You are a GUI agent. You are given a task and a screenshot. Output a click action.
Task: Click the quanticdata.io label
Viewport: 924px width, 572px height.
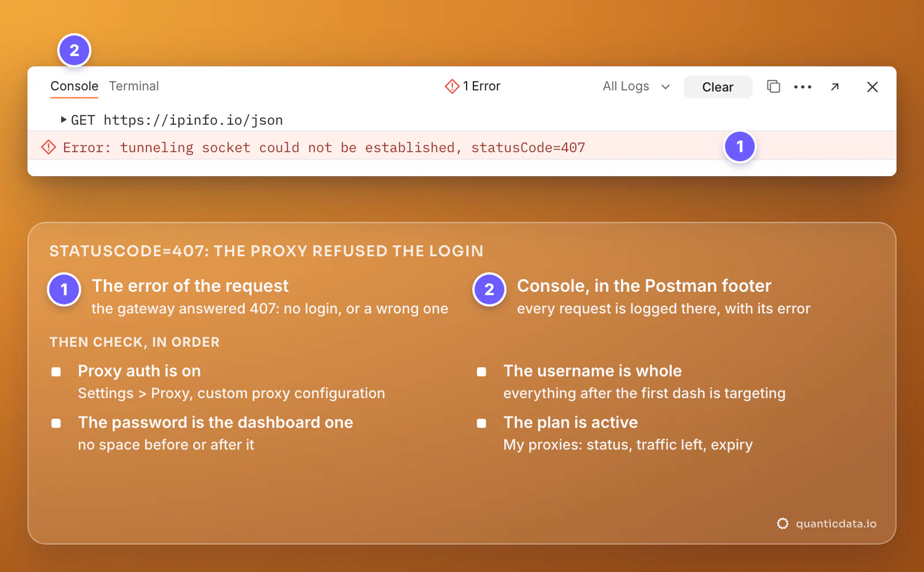836,523
